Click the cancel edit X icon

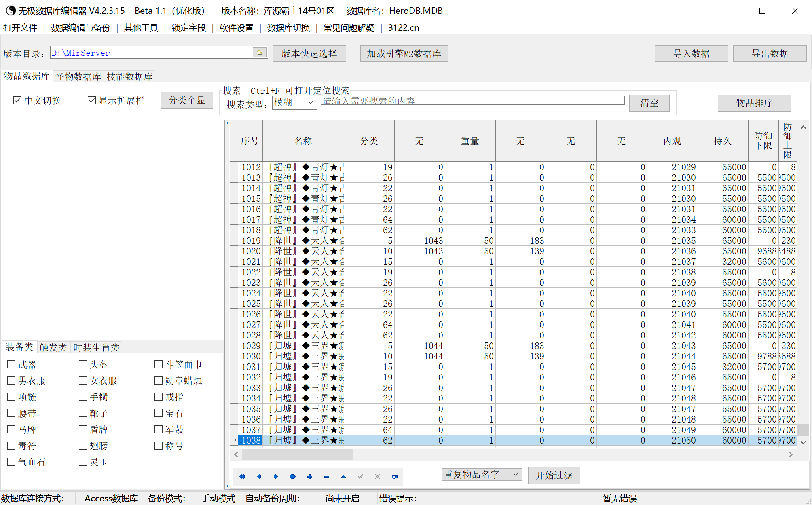click(x=377, y=477)
